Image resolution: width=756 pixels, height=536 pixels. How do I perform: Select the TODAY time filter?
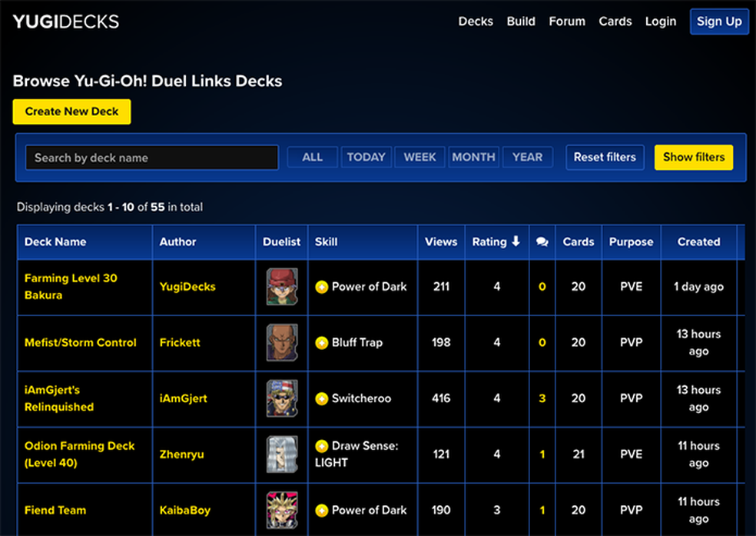(366, 158)
